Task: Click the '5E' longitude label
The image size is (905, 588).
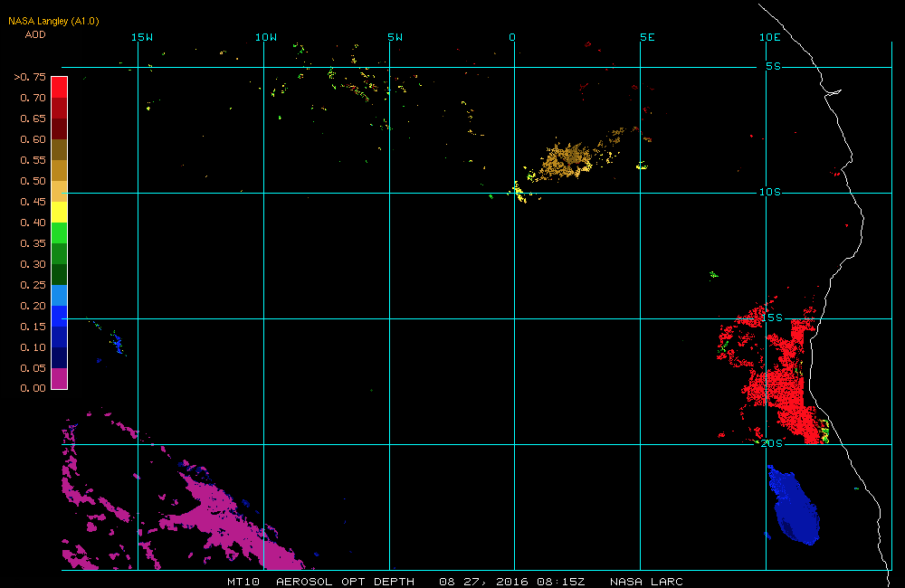Action: [648, 37]
